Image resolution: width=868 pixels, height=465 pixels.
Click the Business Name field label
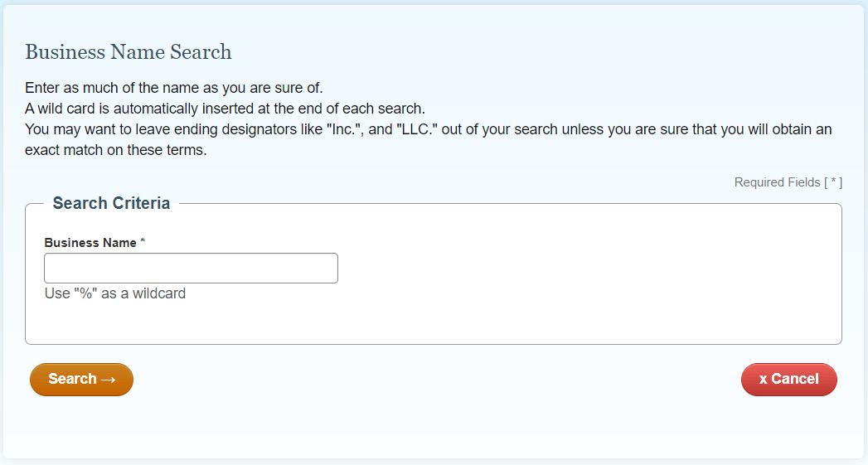point(90,243)
